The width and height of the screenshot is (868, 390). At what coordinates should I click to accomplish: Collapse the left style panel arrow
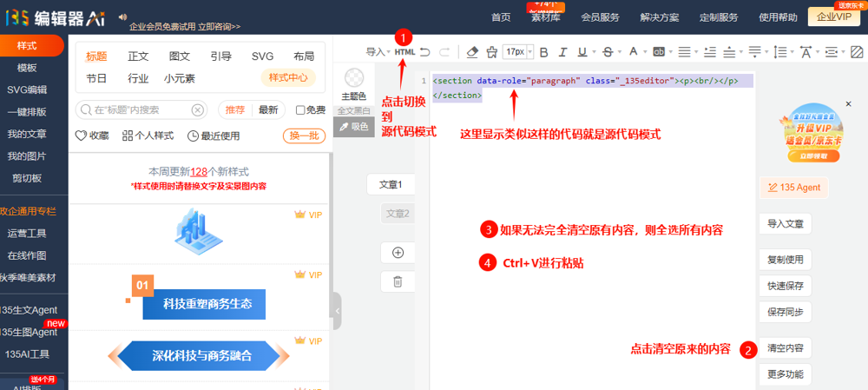(337, 311)
